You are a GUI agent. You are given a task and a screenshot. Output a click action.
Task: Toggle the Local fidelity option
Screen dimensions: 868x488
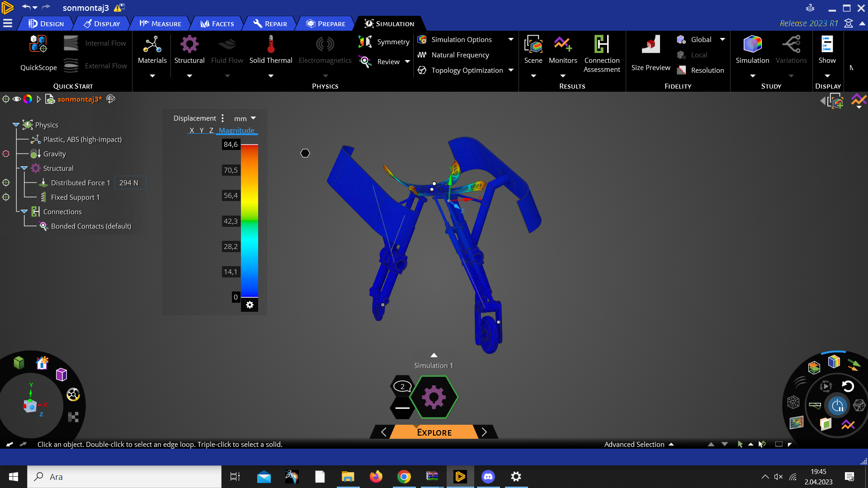click(x=698, y=55)
